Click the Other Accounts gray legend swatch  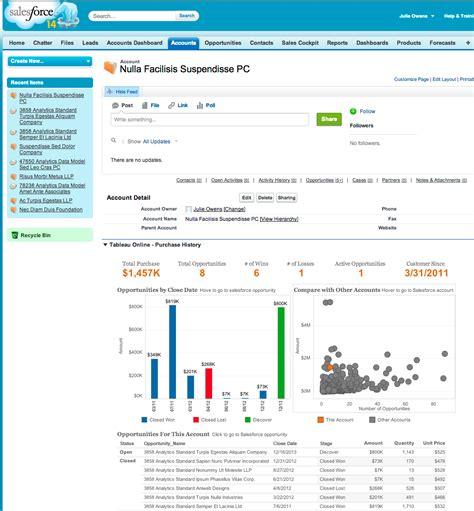coord(372,420)
